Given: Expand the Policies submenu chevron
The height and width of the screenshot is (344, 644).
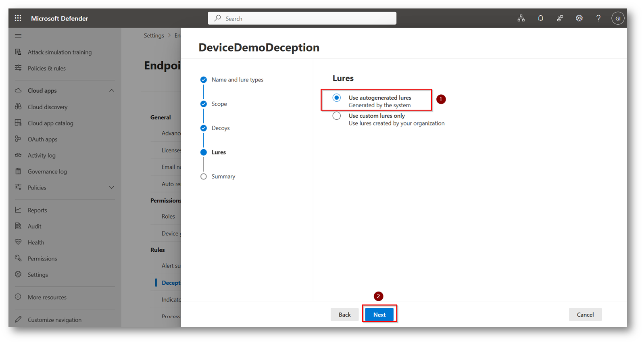Looking at the screenshot, I should point(112,188).
